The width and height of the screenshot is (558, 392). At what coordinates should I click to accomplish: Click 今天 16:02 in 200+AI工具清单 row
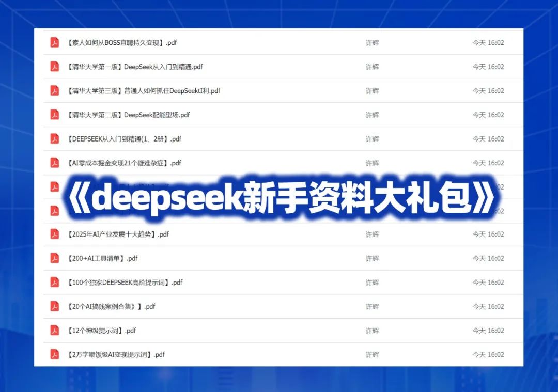[x=488, y=258]
